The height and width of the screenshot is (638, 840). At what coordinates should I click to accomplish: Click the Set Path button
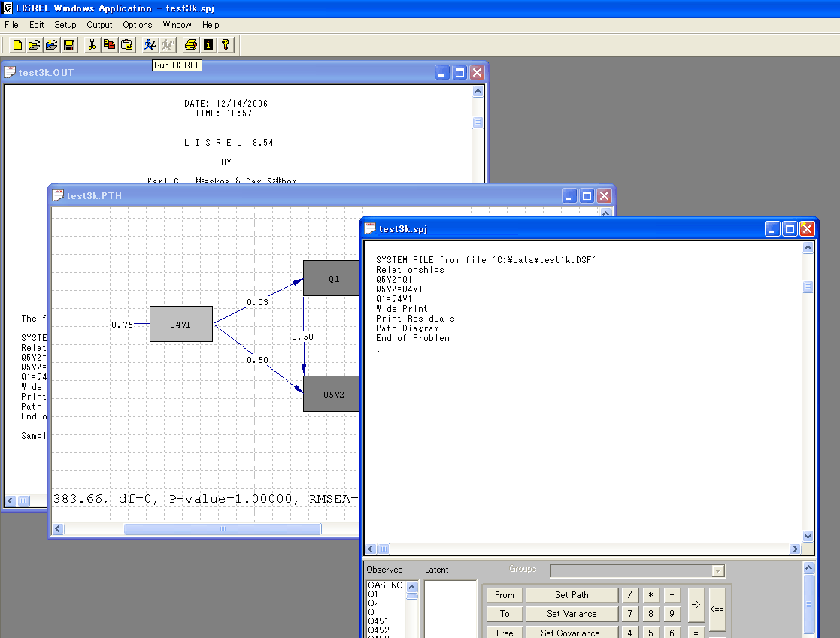[x=572, y=594]
